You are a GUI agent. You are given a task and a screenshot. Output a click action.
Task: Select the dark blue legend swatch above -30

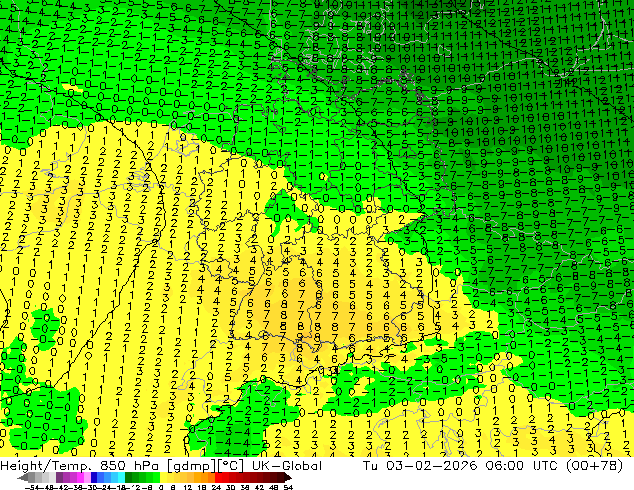94,478
